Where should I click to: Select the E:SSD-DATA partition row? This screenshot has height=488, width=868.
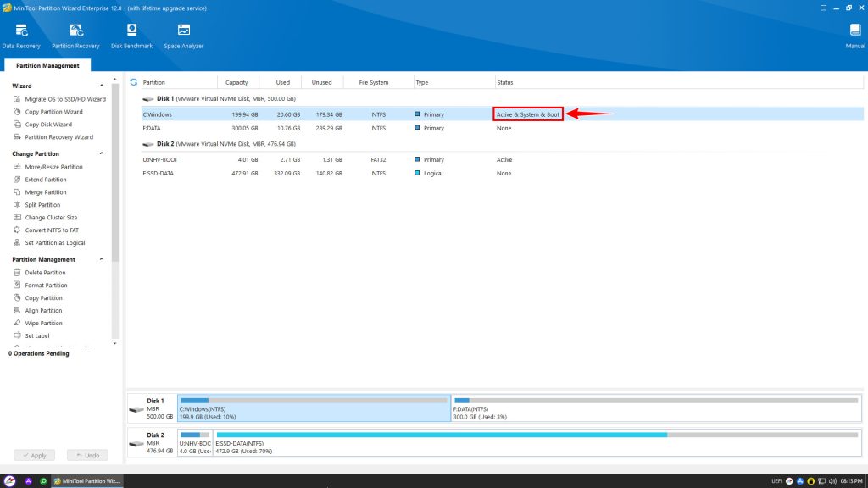(502, 173)
